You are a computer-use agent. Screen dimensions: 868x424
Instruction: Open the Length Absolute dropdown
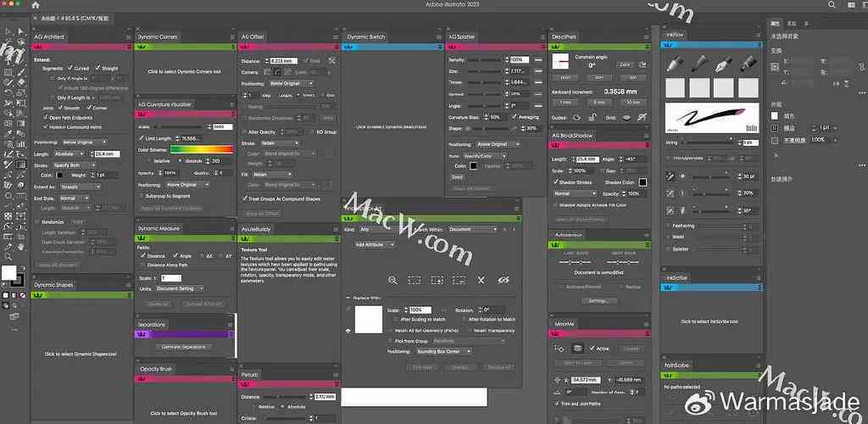[71, 153]
